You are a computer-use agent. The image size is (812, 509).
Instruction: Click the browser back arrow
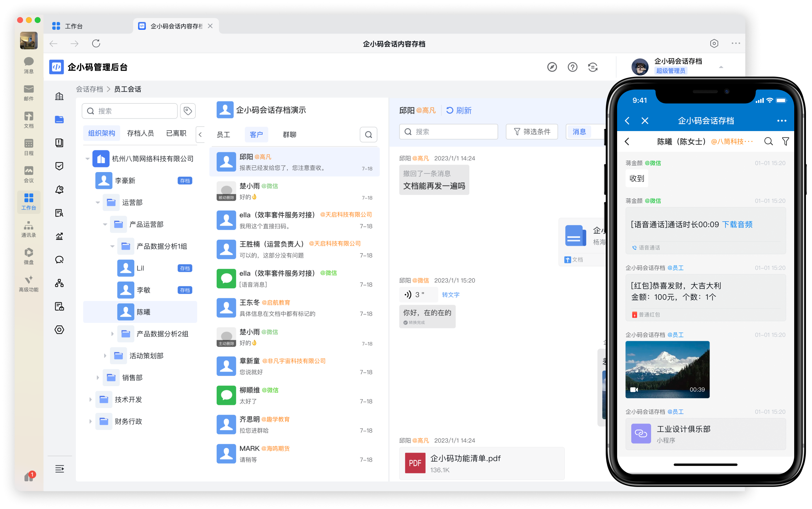coord(54,44)
